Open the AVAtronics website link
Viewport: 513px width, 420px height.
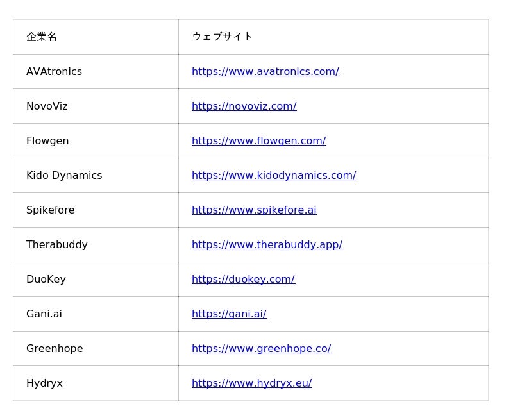tap(265, 72)
